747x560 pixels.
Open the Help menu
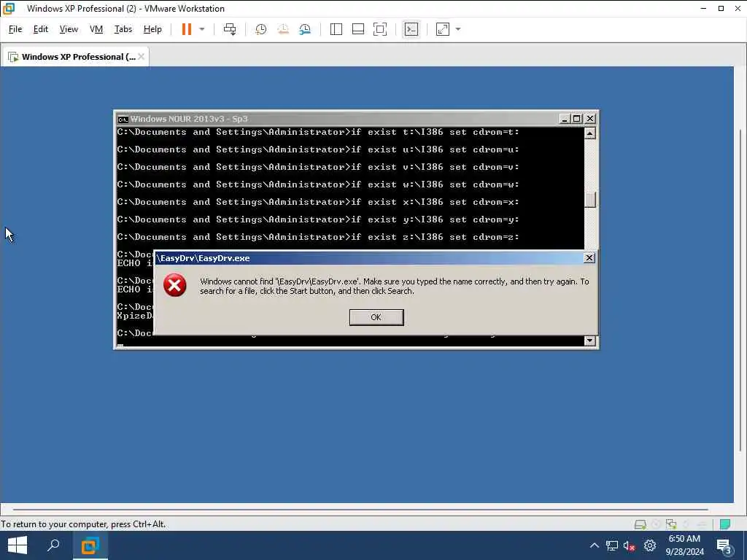coord(152,29)
